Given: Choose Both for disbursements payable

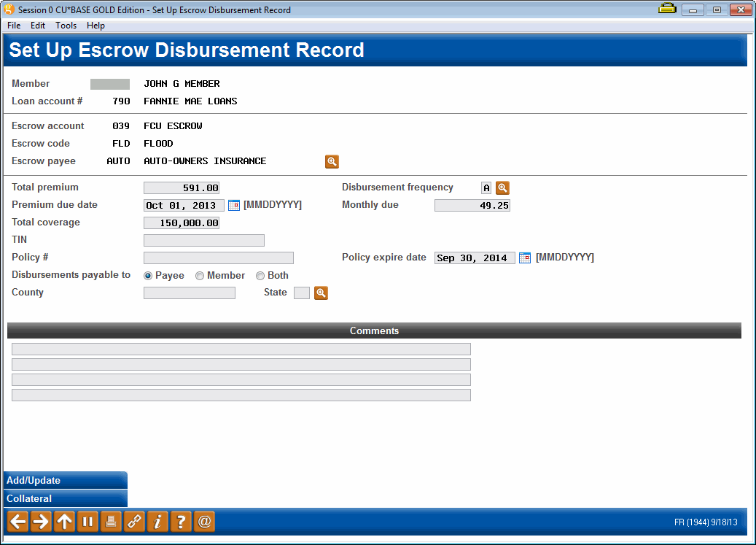Looking at the screenshot, I should [260, 275].
